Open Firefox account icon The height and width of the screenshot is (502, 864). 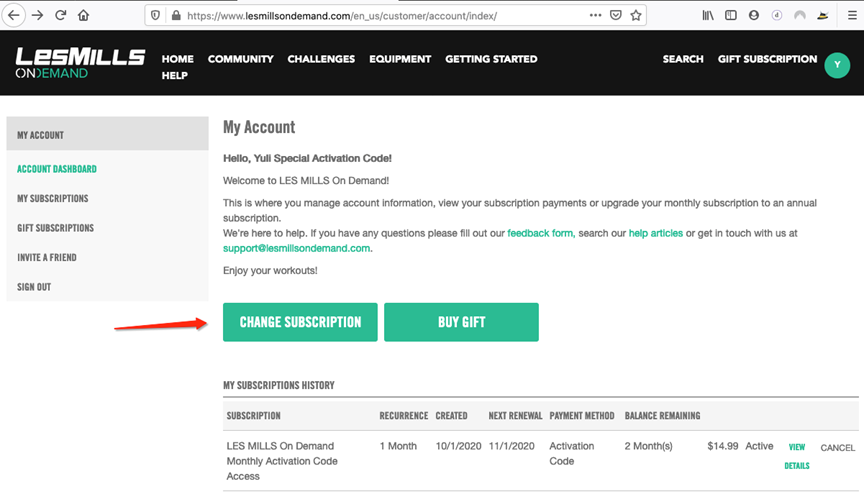click(x=754, y=15)
